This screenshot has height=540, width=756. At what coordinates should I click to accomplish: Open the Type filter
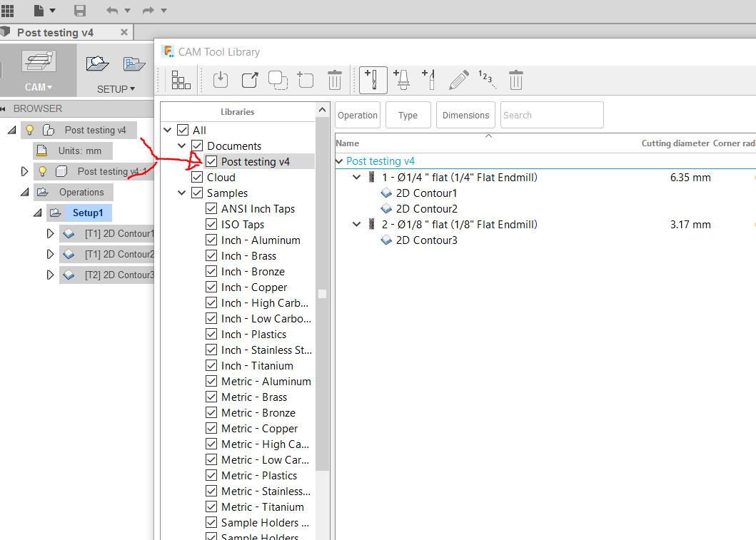pyautogui.click(x=408, y=115)
